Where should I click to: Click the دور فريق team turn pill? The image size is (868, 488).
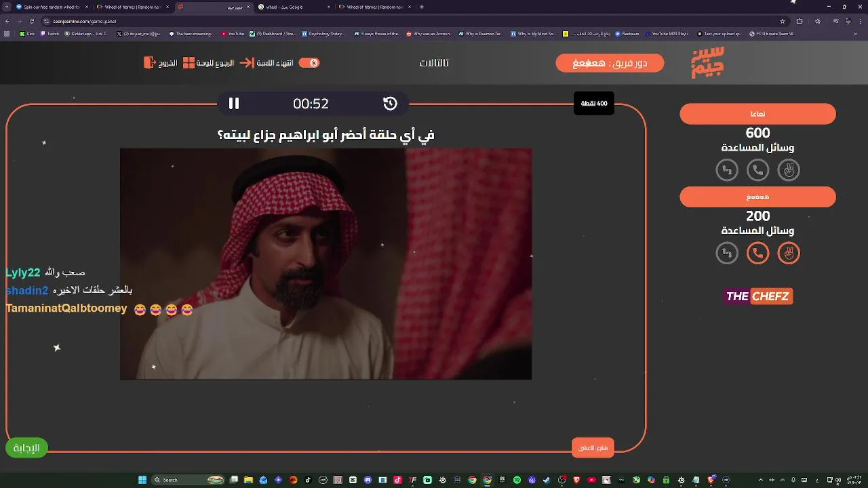(x=610, y=63)
